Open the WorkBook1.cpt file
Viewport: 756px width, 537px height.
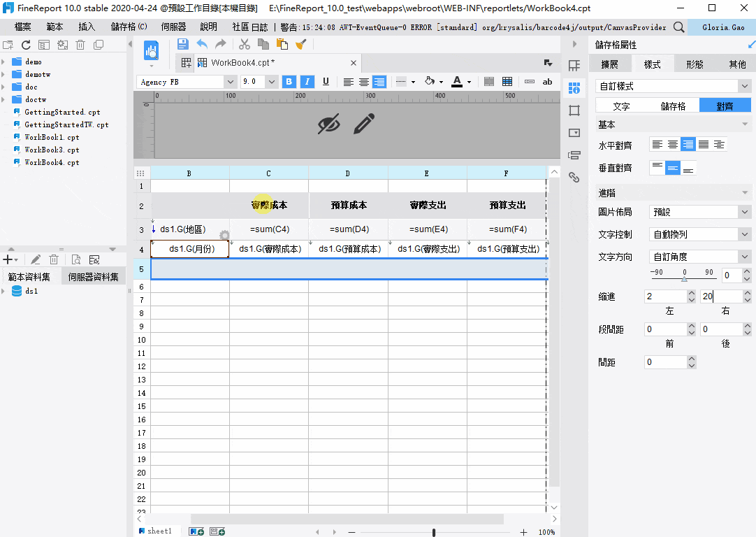tap(52, 137)
